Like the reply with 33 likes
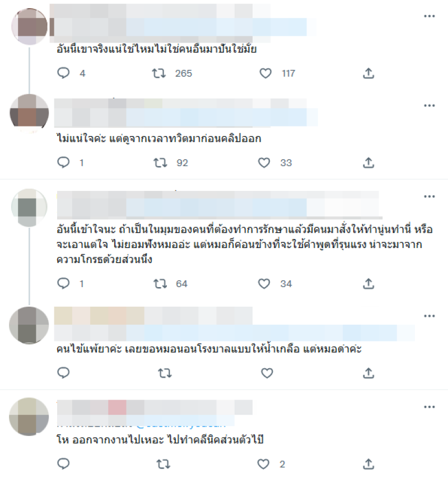Screen dimensions: 448x478 pos(264,163)
